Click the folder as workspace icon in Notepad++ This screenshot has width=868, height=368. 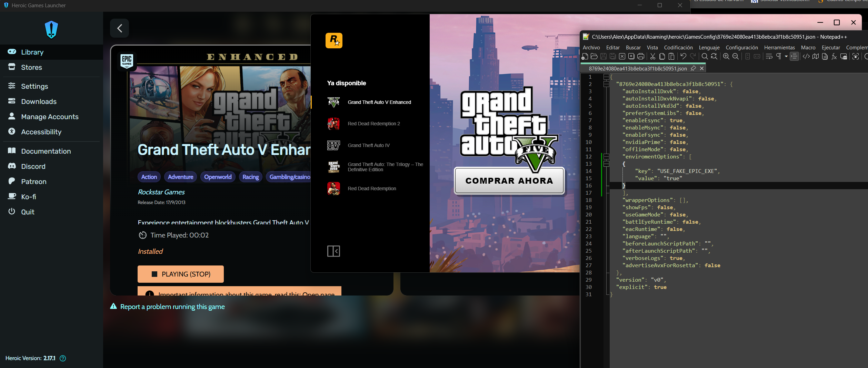point(844,57)
